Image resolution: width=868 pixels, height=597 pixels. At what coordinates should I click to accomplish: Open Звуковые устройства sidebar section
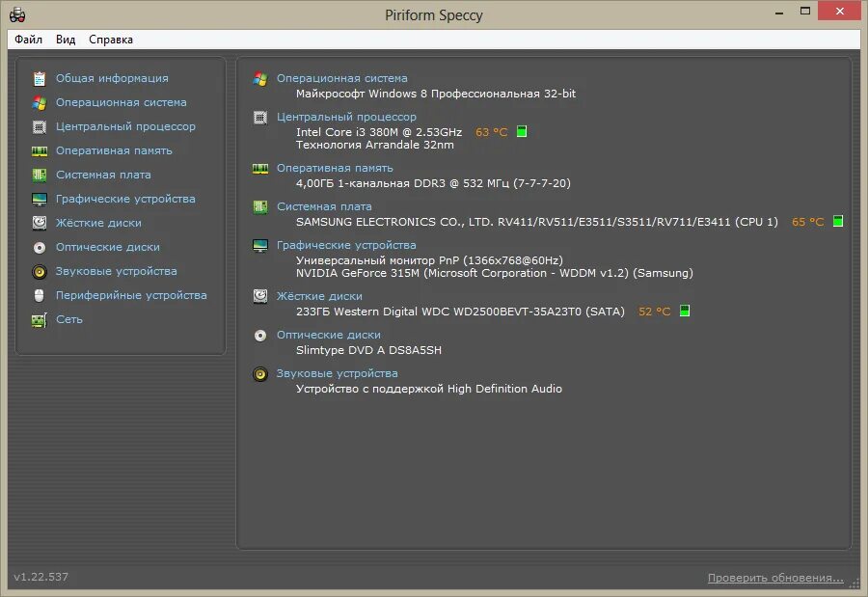[x=117, y=271]
